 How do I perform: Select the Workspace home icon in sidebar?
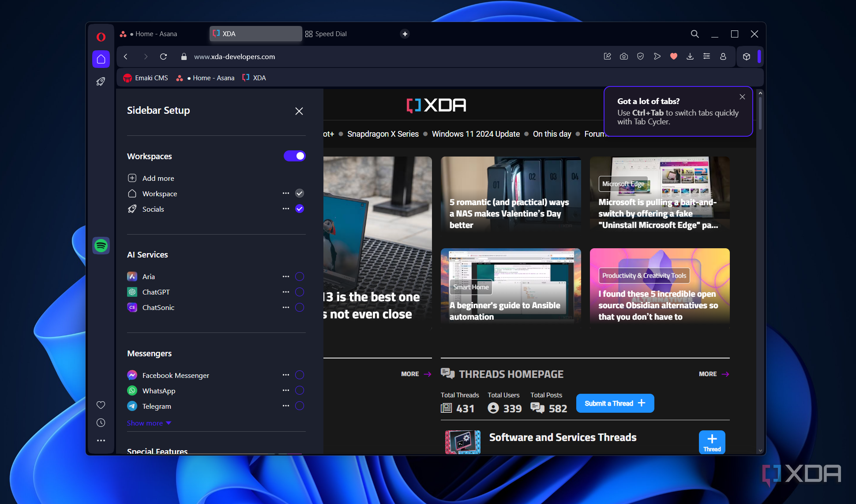click(101, 59)
